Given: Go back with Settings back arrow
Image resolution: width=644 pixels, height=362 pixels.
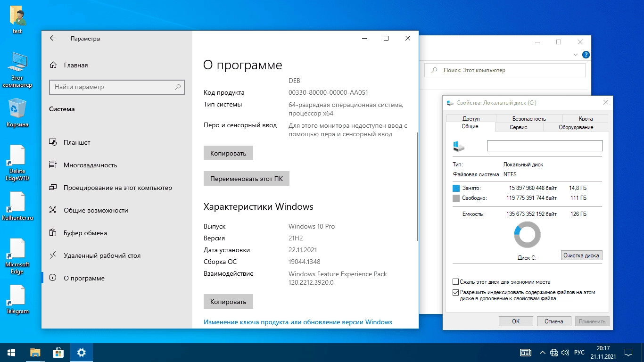Looking at the screenshot, I should [x=53, y=39].
